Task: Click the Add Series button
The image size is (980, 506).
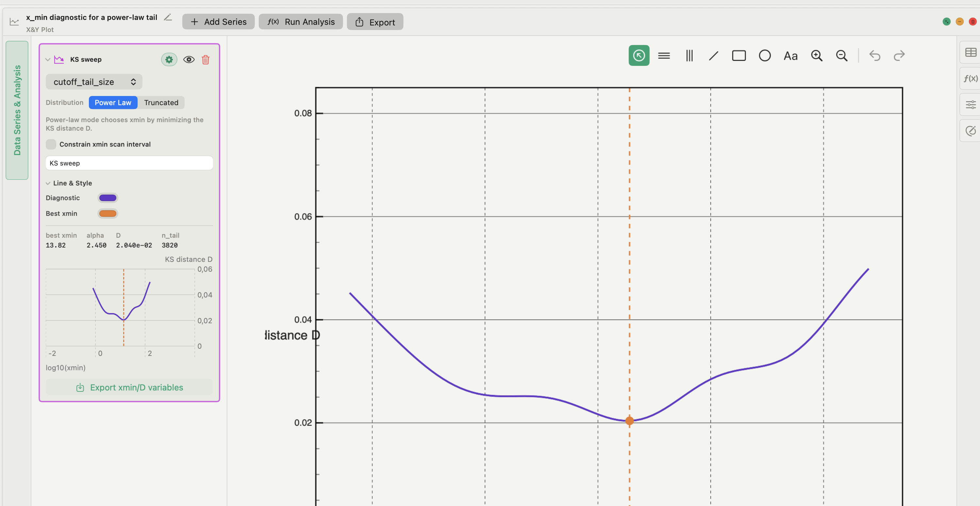Action: point(218,22)
